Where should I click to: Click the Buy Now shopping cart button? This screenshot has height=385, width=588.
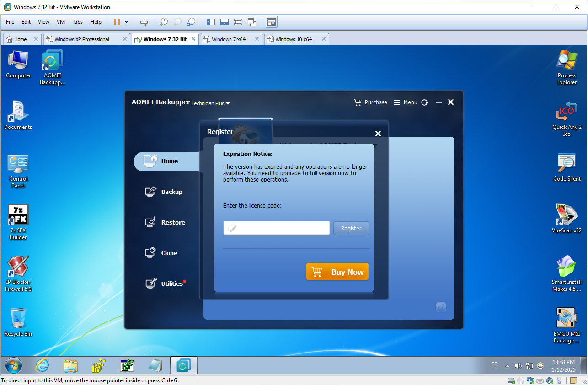click(337, 272)
